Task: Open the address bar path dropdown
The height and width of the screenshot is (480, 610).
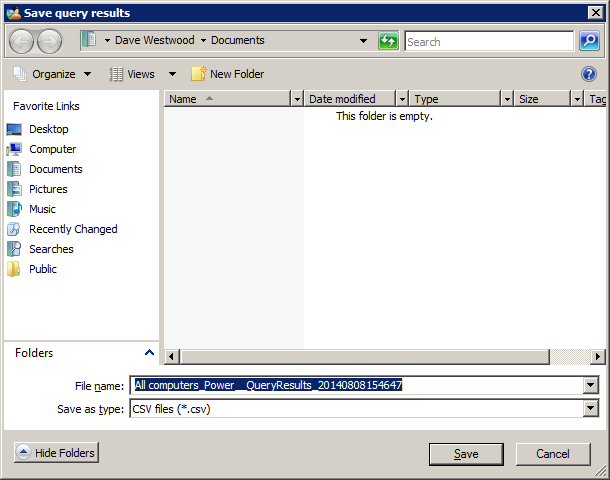Action: [363, 41]
